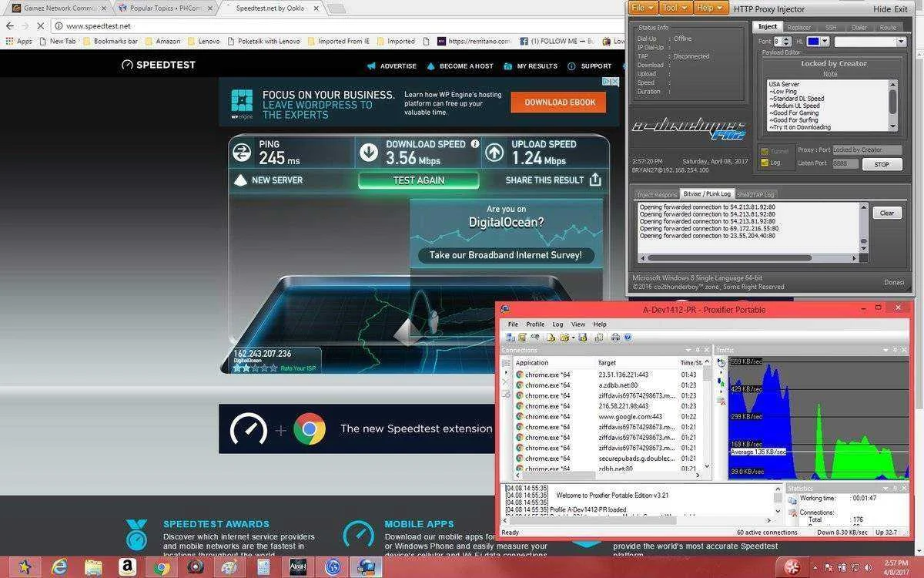
Task: Click the upload speed arrow icon
Action: click(494, 153)
